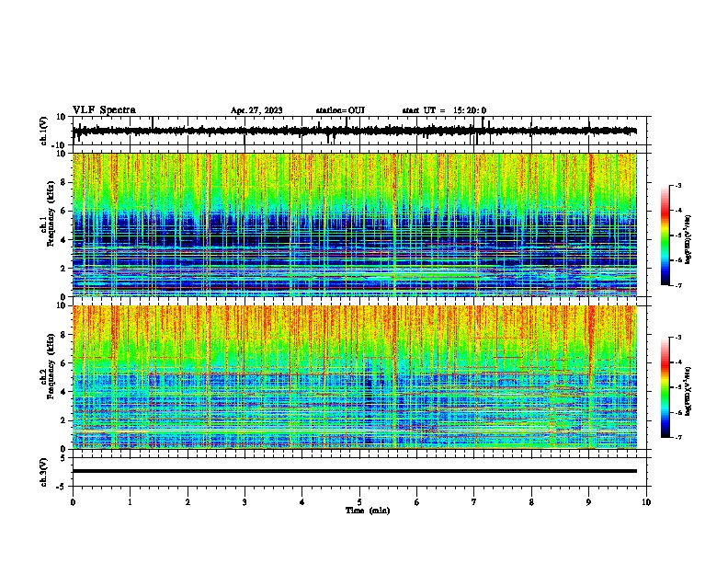This screenshot has width=728, height=563.
Task: Click the -7 label on ch.1 colorbar
Action: tap(678, 285)
